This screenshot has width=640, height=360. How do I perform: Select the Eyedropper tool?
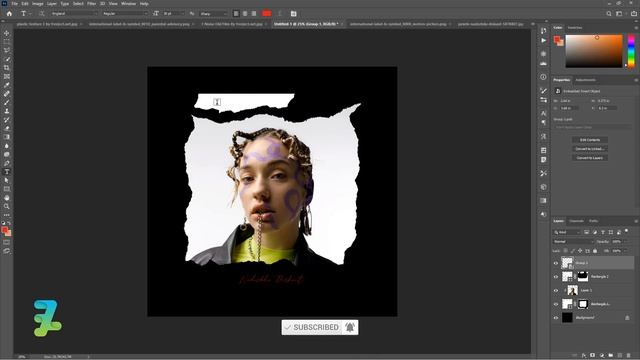[7, 85]
